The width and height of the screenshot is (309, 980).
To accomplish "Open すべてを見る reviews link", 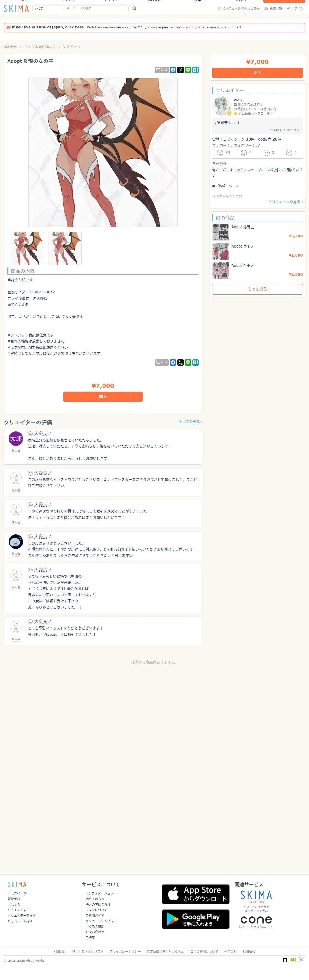I will [x=191, y=422].
